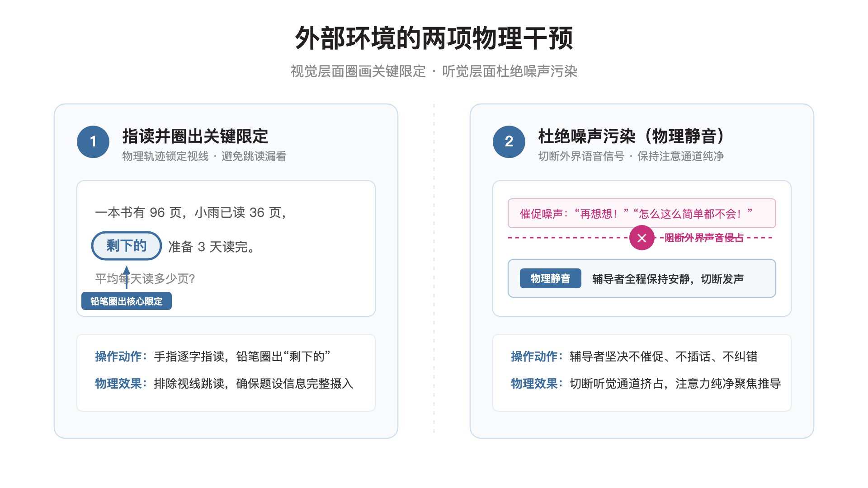Click the text '物理轨迹锁定视线 · 避免跳读漏看'
This screenshot has width=868, height=488.
tap(204, 156)
